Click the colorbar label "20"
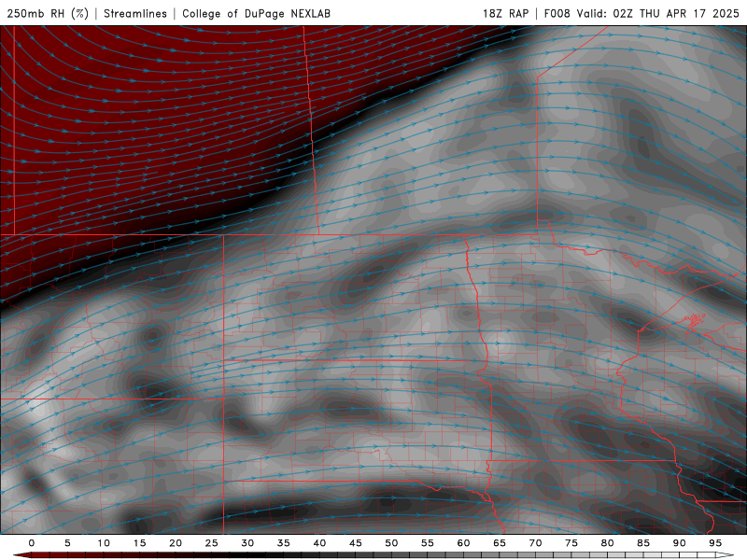Screen dimensions: 747x560 coord(176,543)
